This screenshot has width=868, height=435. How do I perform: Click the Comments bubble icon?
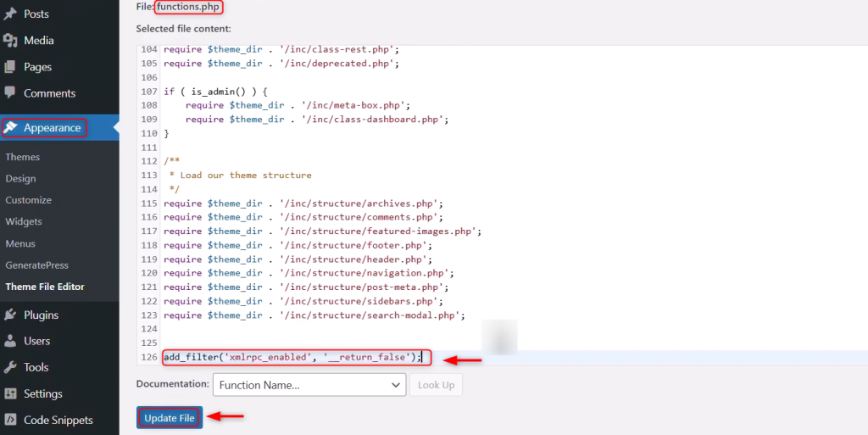[10, 92]
